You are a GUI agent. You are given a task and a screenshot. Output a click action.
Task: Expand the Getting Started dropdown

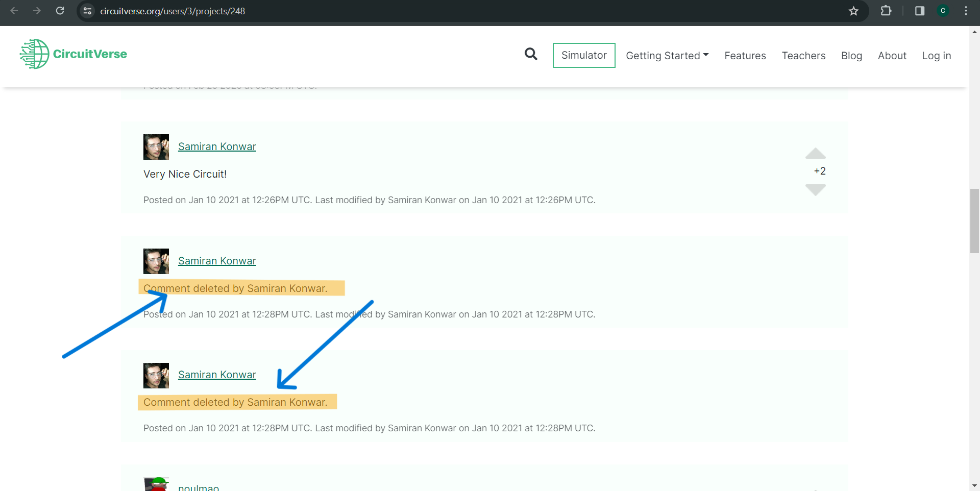point(667,56)
